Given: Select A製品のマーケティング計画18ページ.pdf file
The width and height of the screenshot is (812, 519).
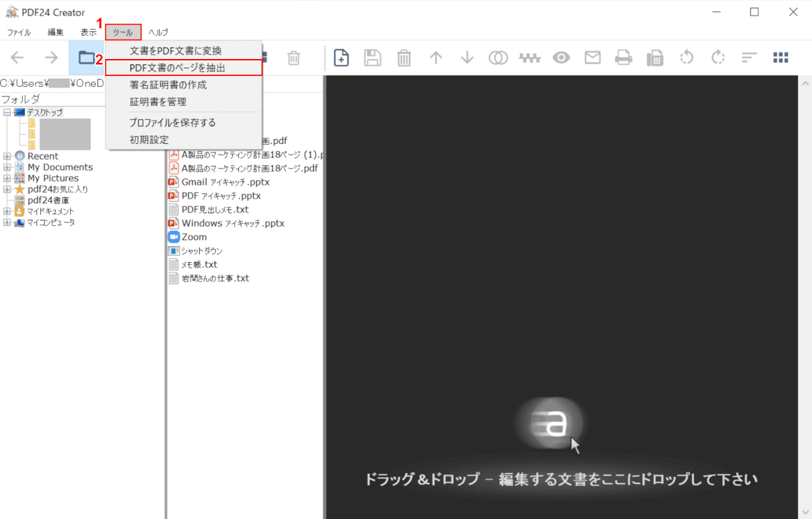Looking at the screenshot, I should (x=243, y=168).
